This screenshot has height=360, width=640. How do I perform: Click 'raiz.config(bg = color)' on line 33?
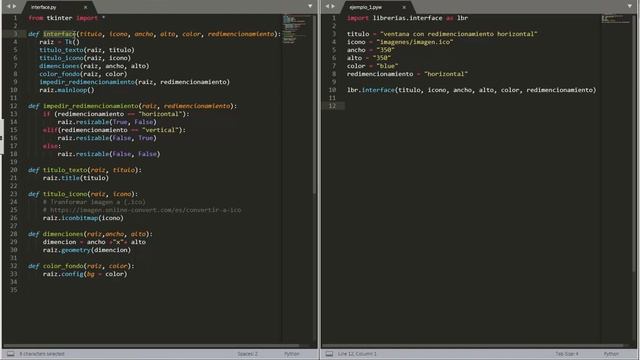pos(85,274)
